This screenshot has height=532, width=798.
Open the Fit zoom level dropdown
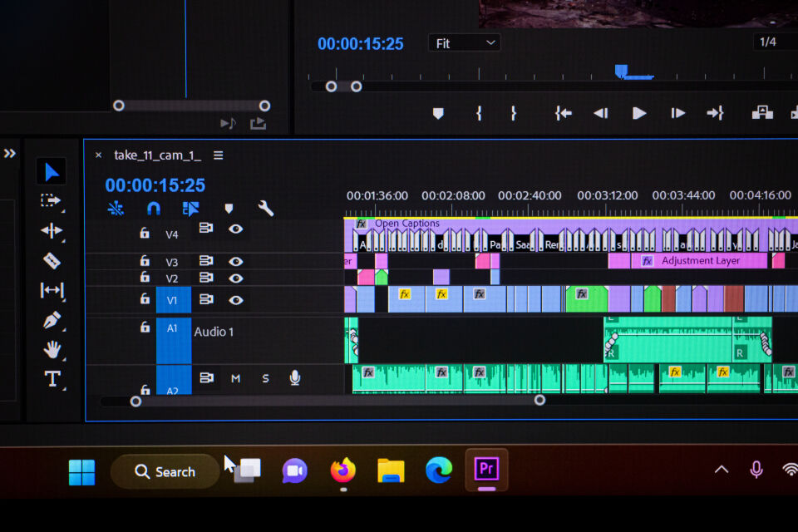(464, 43)
